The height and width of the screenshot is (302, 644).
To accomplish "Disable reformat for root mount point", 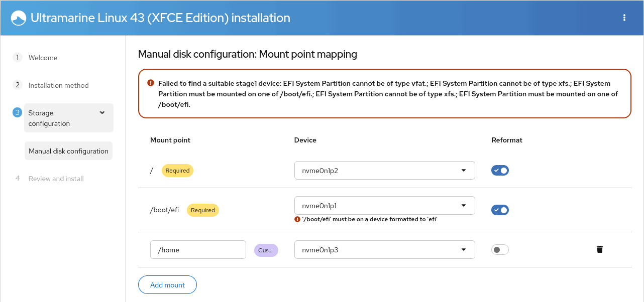I will 500,171.
